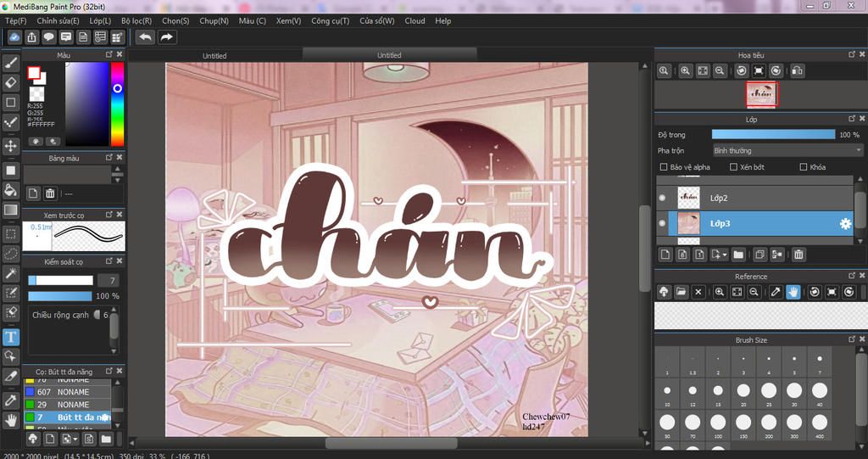Select the Eraser tool
Screen dimensions: 868x459
click(10, 82)
